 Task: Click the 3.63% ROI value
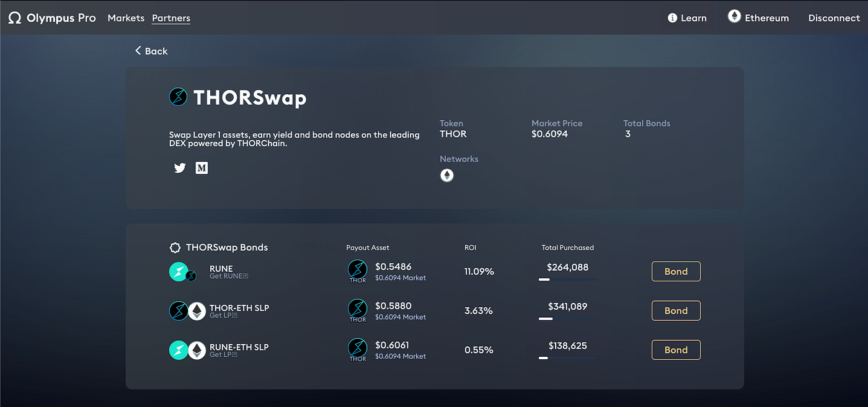pyautogui.click(x=479, y=310)
